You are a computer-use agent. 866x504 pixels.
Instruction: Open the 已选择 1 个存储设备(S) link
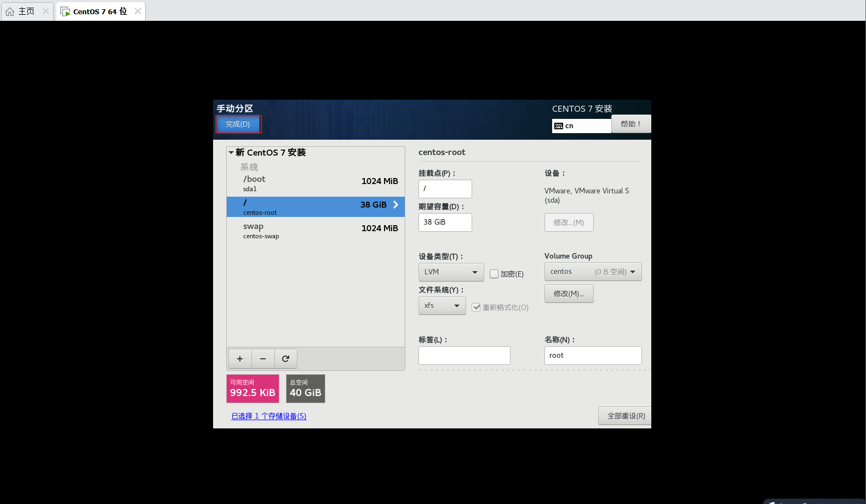click(269, 416)
